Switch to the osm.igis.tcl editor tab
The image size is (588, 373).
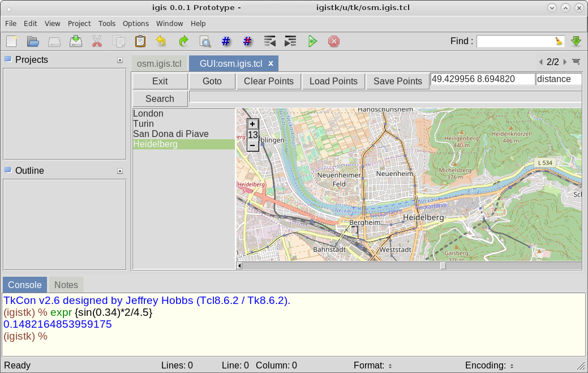pyautogui.click(x=159, y=64)
